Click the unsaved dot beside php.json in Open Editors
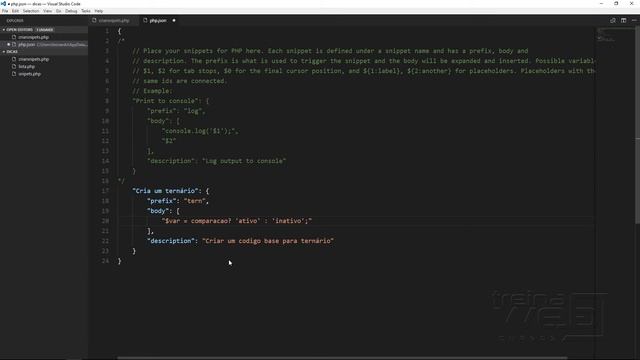640x360 pixels. tap(9, 44)
